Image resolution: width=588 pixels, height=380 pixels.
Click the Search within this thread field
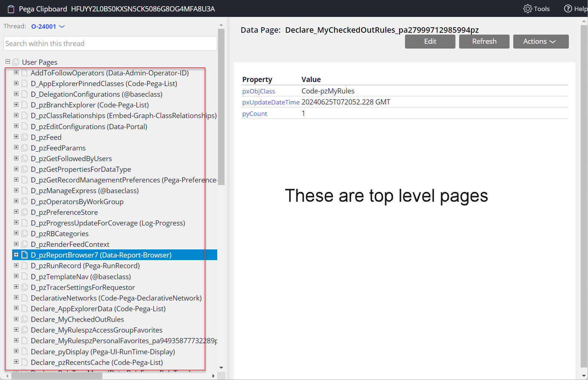[x=110, y=43]
